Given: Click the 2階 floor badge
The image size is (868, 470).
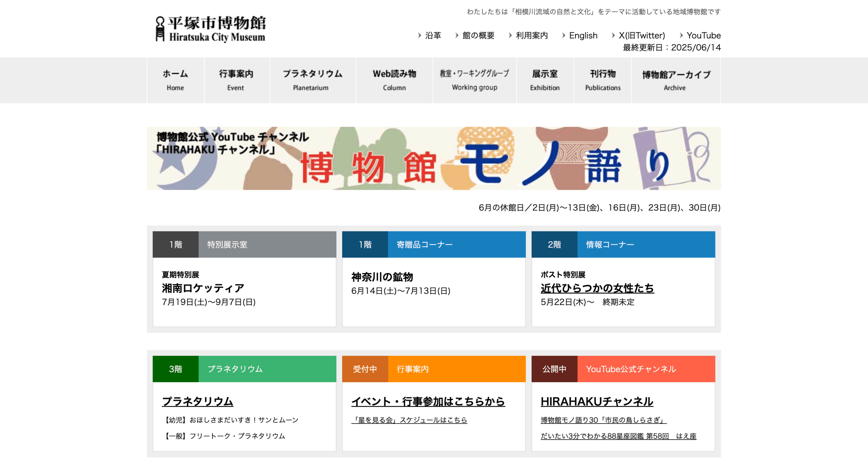Looking at the screenshot, I should tap(554, 244).
